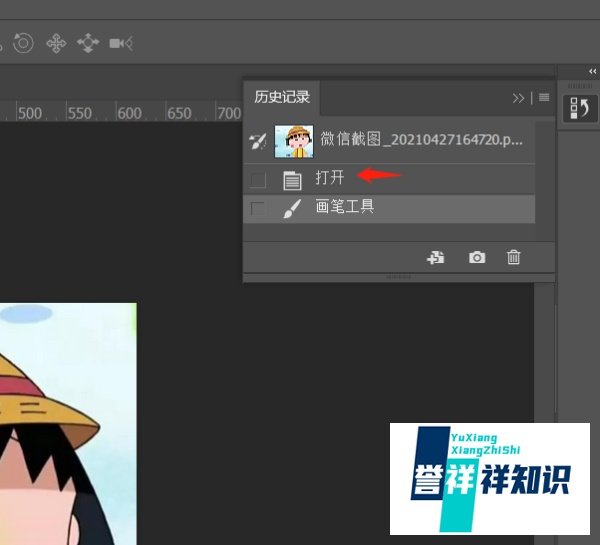Select the 3D rotate/roll icon in options bar
This screenshot has width=600, height=545.
coord(23,43)
